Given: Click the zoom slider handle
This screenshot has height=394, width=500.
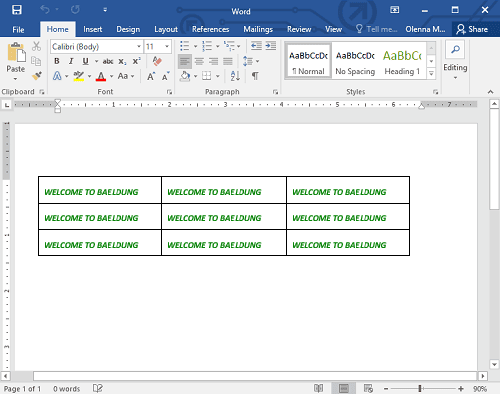Looking at the screenshot, I should coord(420,388).
